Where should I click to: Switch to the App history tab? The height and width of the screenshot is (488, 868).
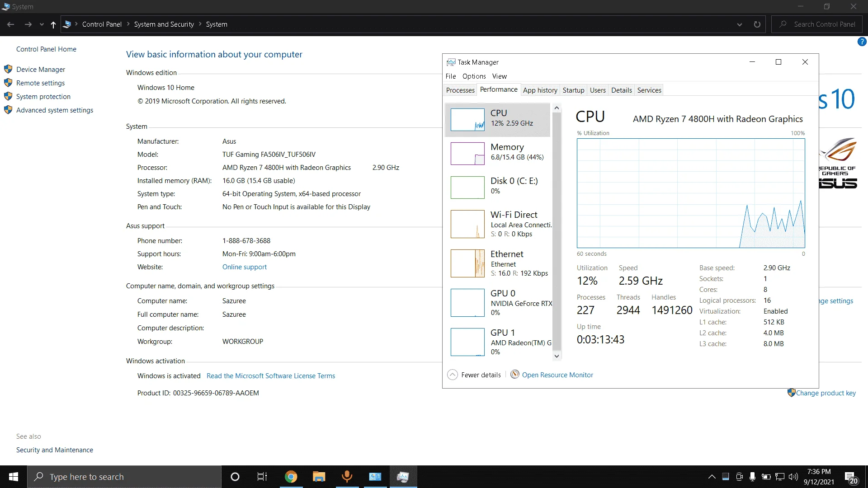540,90
